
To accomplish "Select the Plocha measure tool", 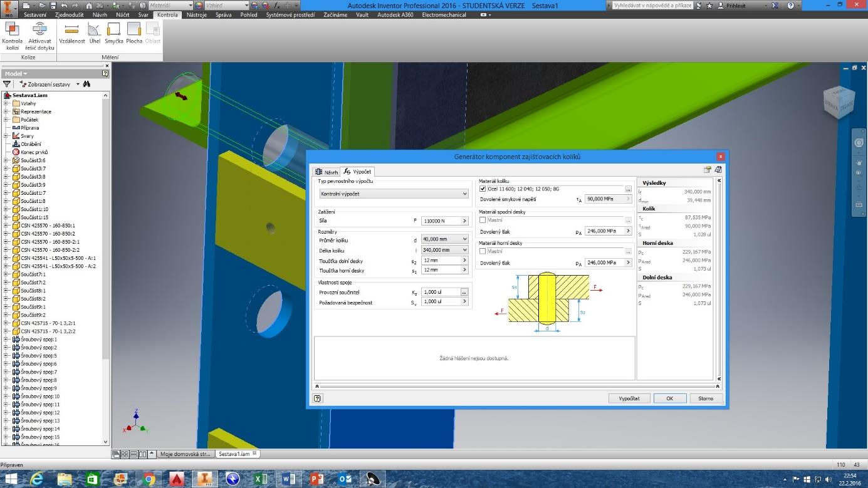I will (134, 34).
